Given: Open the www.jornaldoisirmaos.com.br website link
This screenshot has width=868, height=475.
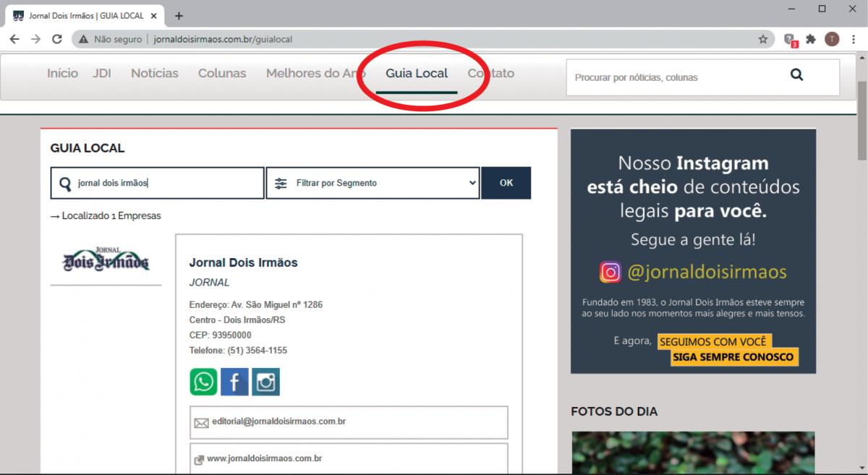Looking at the screenshot, I should 264,458.
